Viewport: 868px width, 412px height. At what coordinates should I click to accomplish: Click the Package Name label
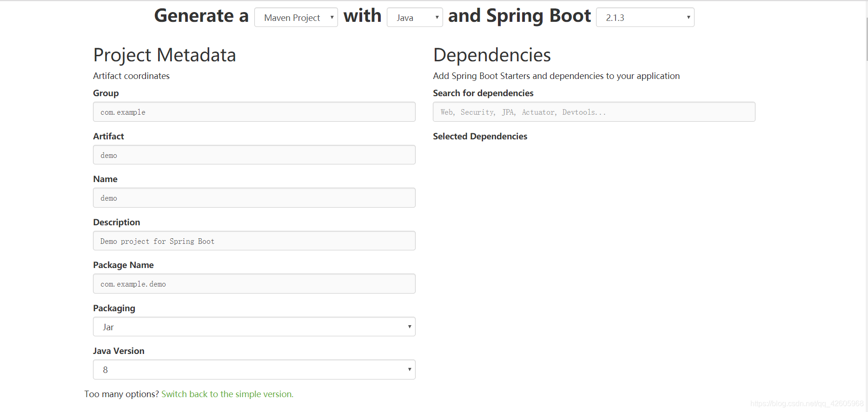click(123, 265)
